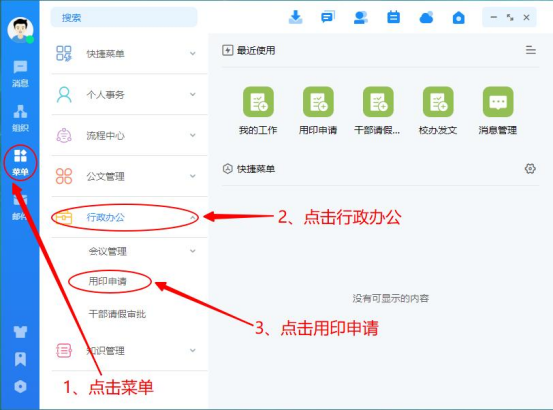The image size is (553, 410).
Task: Click the 搜索 search field
Action: 124,18
